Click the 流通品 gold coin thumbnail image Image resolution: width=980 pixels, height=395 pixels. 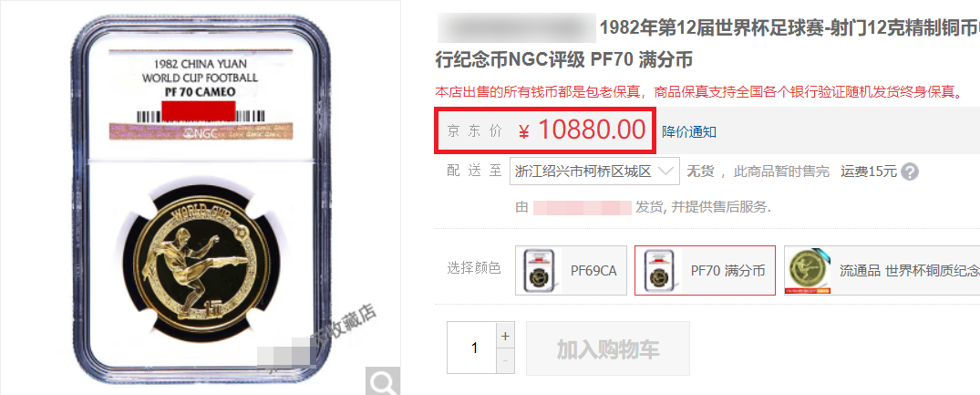click(x=810, y=271)
